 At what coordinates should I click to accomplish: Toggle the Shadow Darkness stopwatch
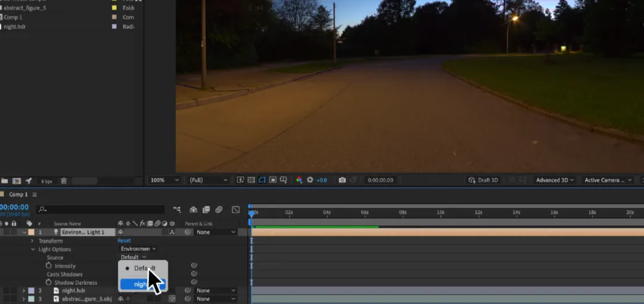click(48, 282)
